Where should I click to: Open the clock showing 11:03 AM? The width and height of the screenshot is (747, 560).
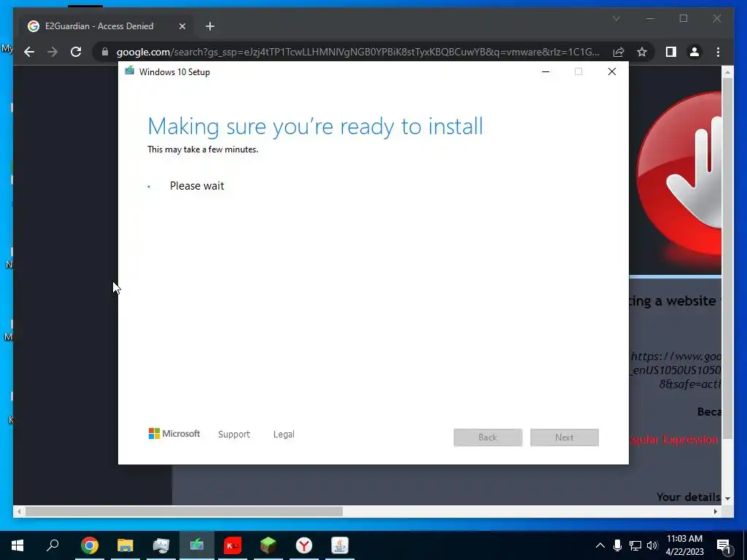(x=684, y=545)
